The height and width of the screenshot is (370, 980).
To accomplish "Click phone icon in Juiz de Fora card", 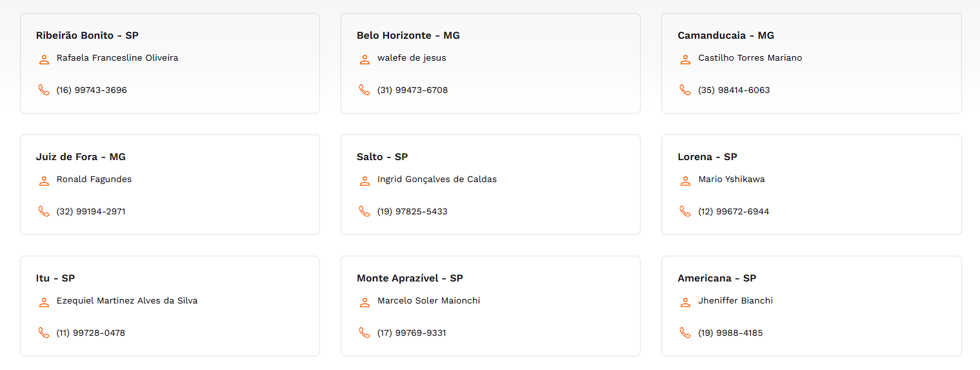I will click(44, 211).
